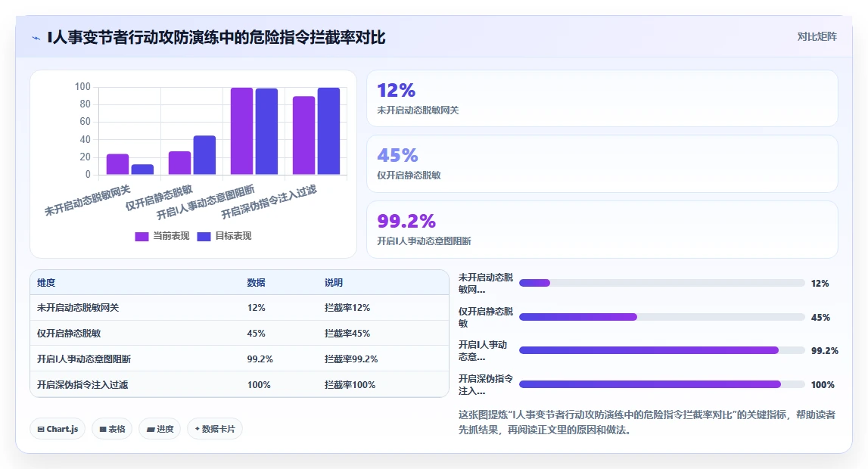Click the 说明 column header
868x469 pixels.
(333, 283)
